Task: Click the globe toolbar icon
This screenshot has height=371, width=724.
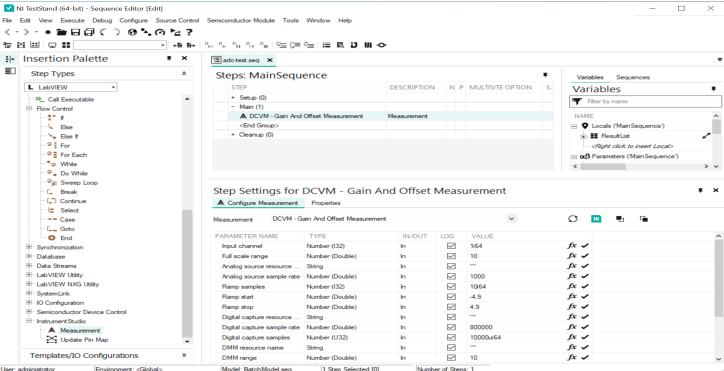Action: coord(133,32)
